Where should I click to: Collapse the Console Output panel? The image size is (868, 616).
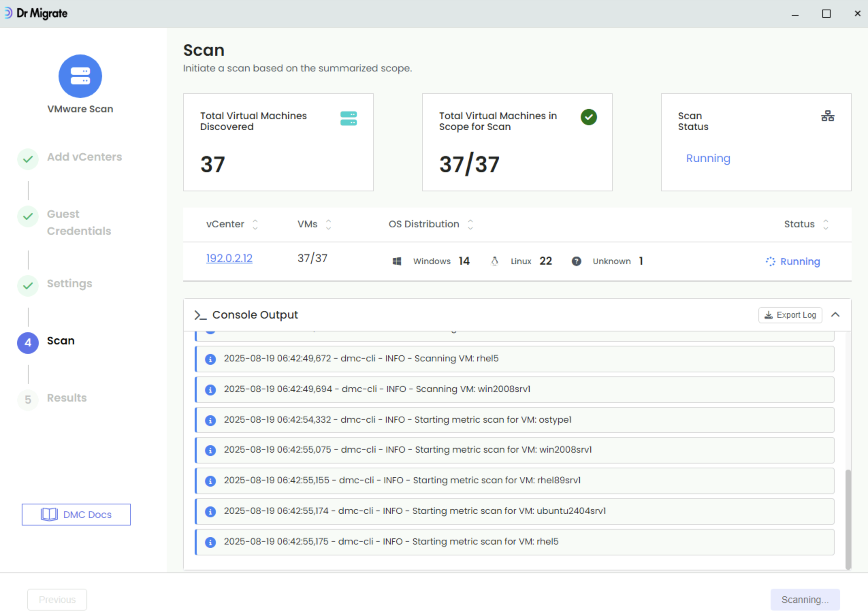point(835,315)
